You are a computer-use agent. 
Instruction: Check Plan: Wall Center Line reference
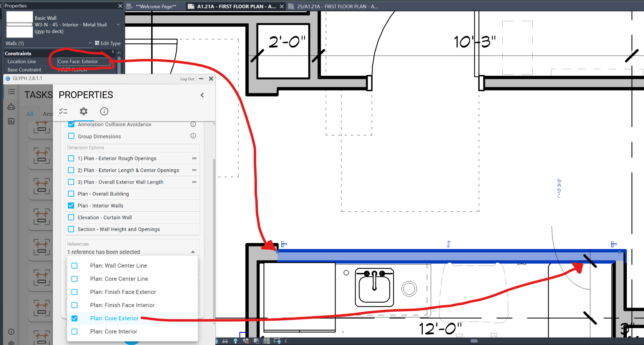tap(75, 266)
